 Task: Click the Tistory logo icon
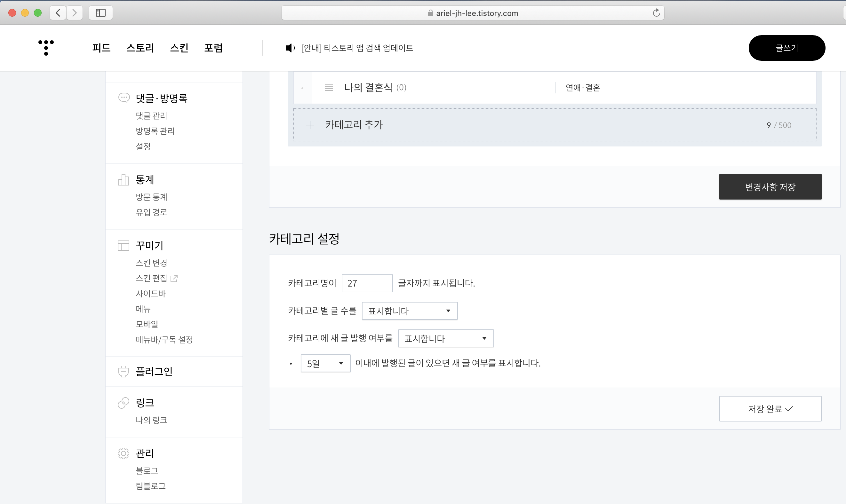coord(46,48)
